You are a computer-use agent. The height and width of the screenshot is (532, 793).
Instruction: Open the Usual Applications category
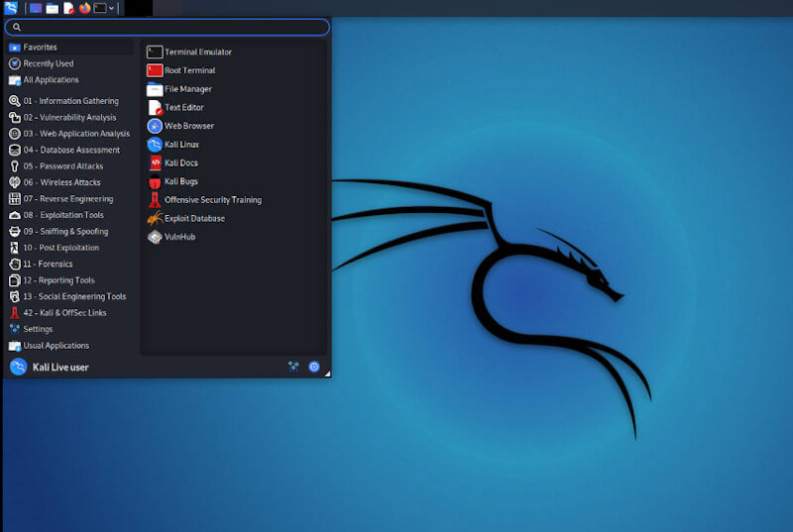click(x=70, y=346)
